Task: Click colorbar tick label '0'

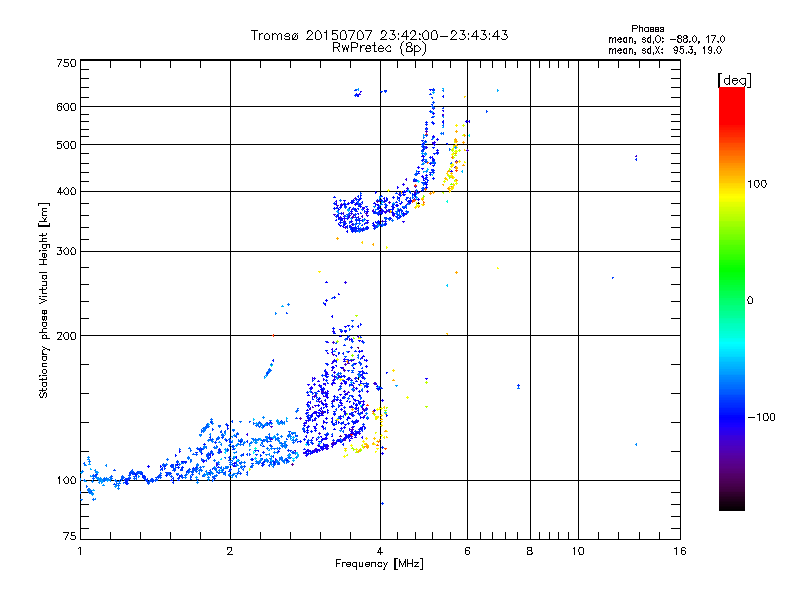Action: [750, 301]
